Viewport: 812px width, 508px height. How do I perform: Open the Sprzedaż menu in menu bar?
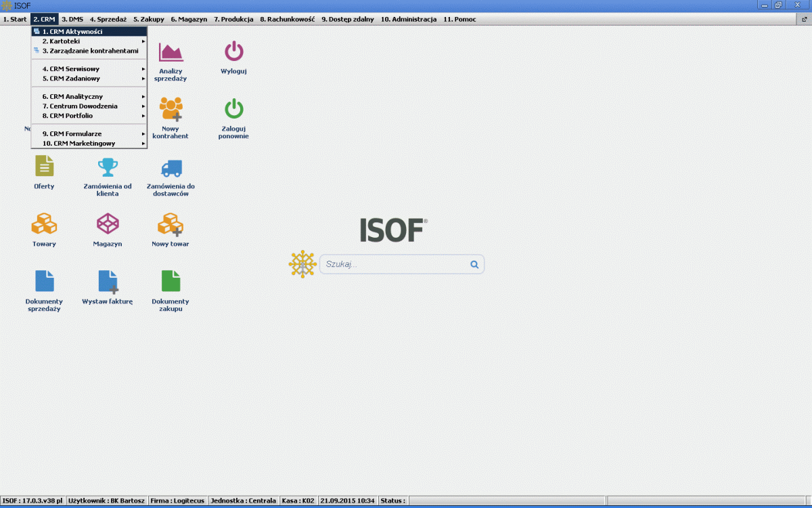[108, 20]
